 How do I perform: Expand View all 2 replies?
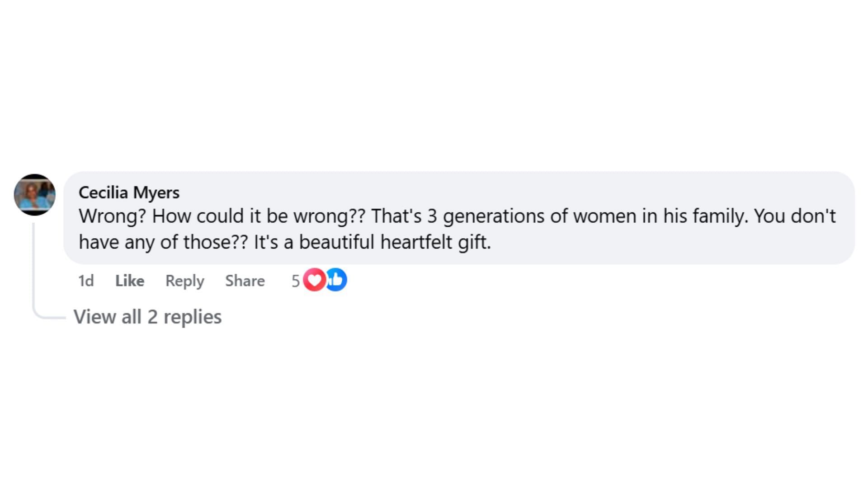tap(147, 317)
